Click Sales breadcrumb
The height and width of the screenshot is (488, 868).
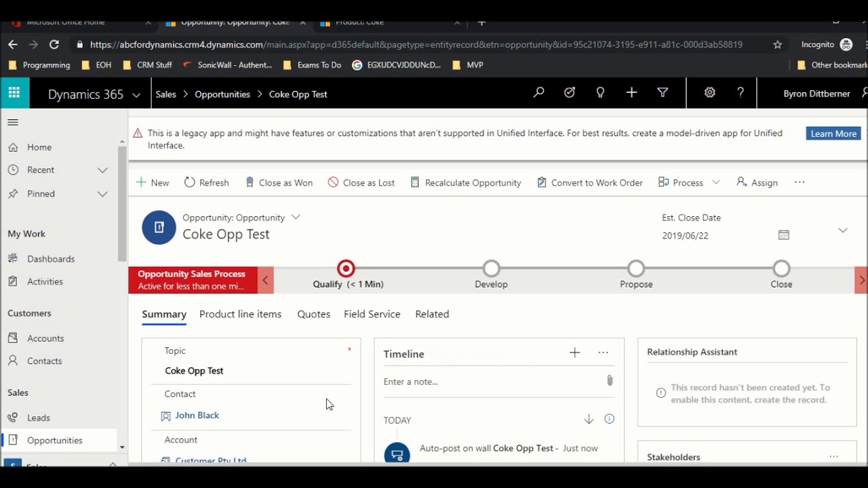165,94
